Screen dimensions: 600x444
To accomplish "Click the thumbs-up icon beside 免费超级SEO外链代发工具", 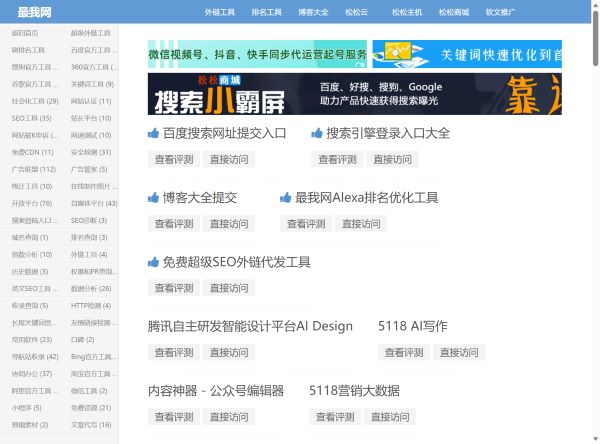I will (x=154, y=263).
